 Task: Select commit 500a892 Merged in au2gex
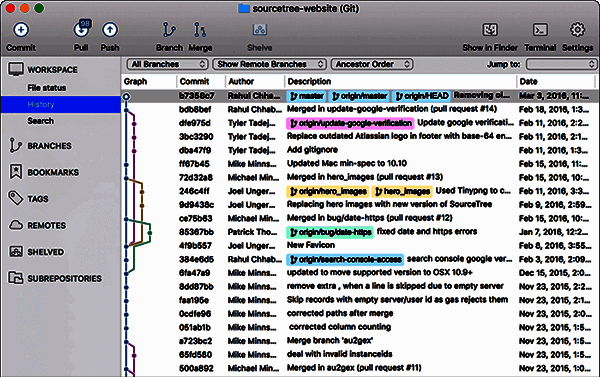pyautogui.click(x=360, y=369)
